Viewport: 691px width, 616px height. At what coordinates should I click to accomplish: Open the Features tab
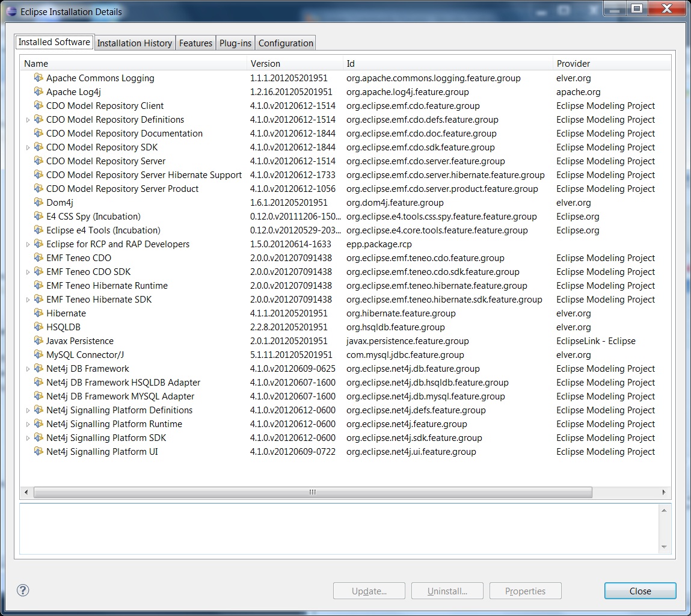195,43
